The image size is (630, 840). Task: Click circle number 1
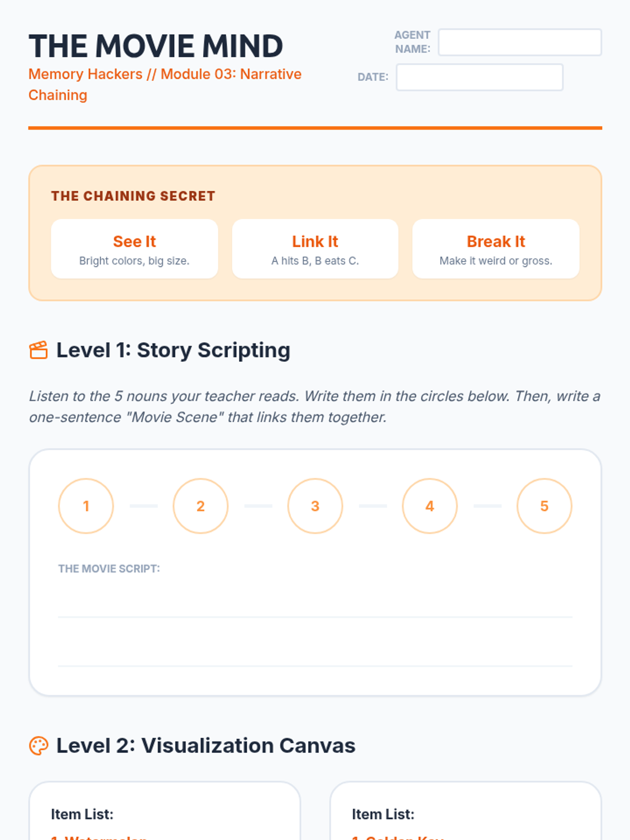86,506
